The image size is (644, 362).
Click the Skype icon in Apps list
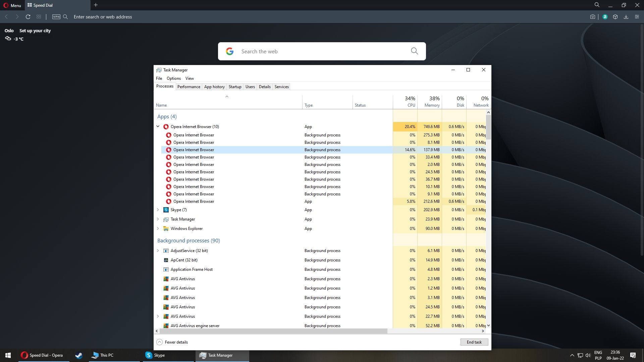click(x=166, y=209)
